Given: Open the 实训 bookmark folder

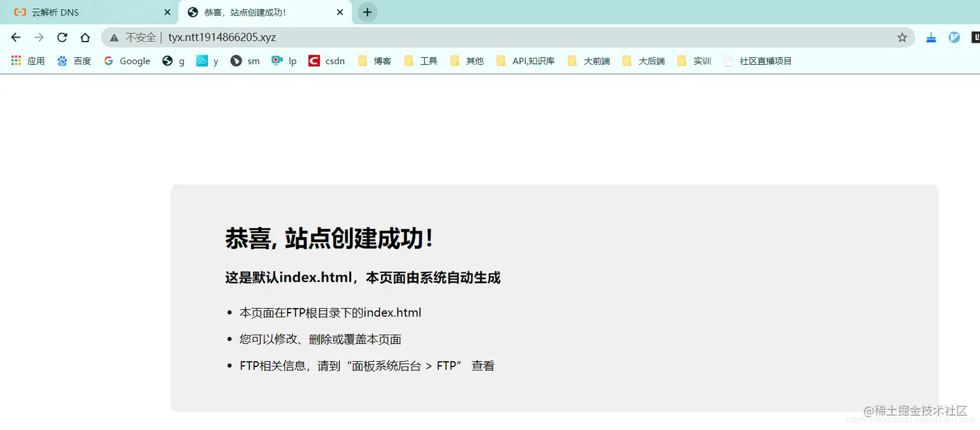Looking at the screenshot, I should point(694,61).
